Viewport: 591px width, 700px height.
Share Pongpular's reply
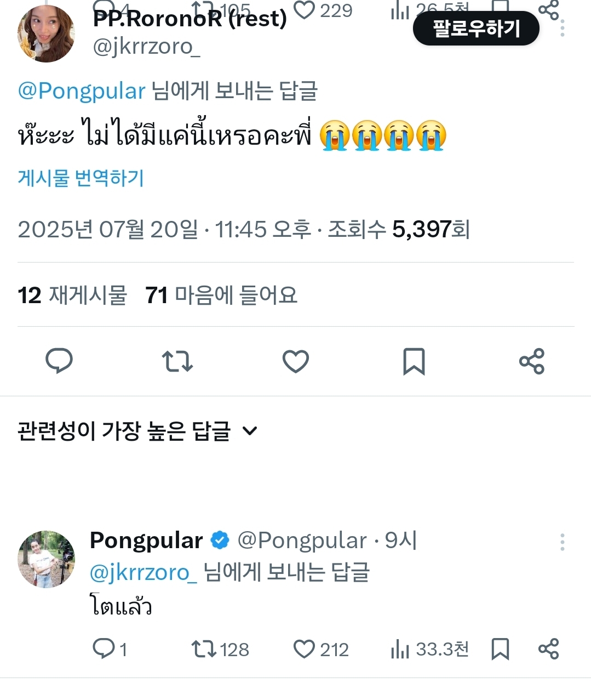548,649
